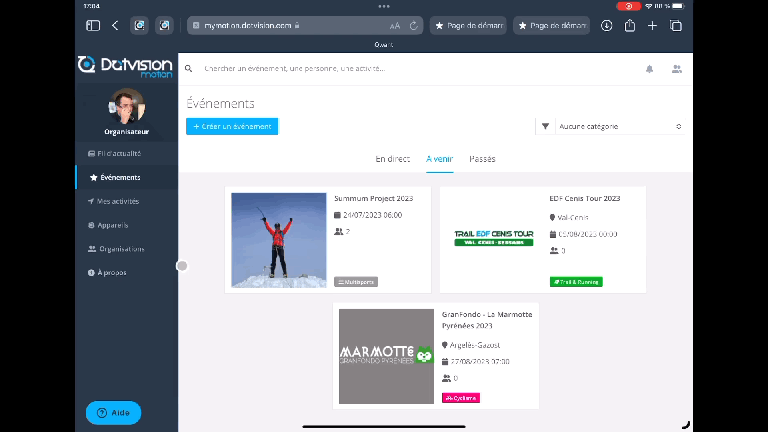The image size is (768, 432).
Task: Open the 'AA' reader options menu
Action: point(395,25)
